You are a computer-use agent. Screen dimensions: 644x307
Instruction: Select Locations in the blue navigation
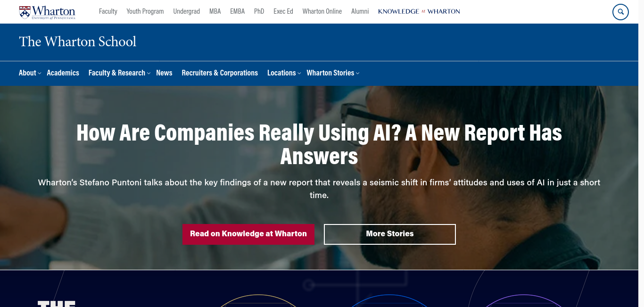(x=281, y=73)
